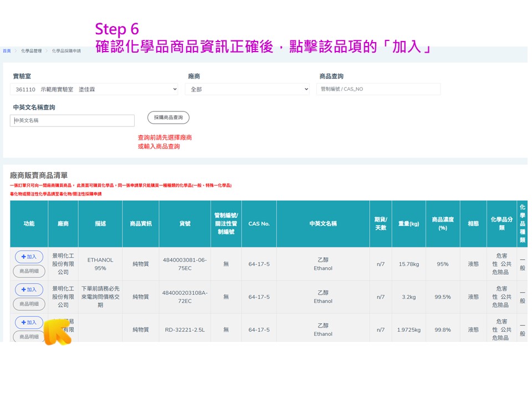Click the 期貨/天數 column header
This screenshot has height=399, width=532.
click(381, 223)
